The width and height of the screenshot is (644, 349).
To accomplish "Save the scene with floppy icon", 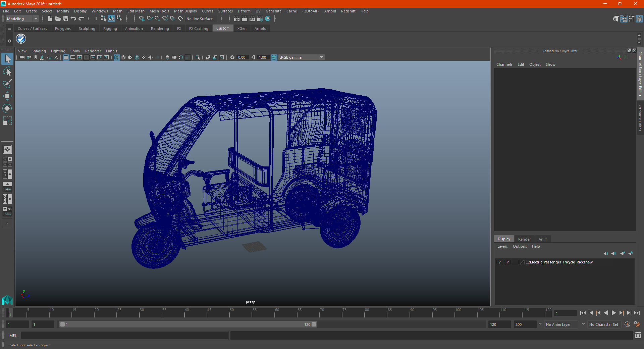I will pos(66,19).
